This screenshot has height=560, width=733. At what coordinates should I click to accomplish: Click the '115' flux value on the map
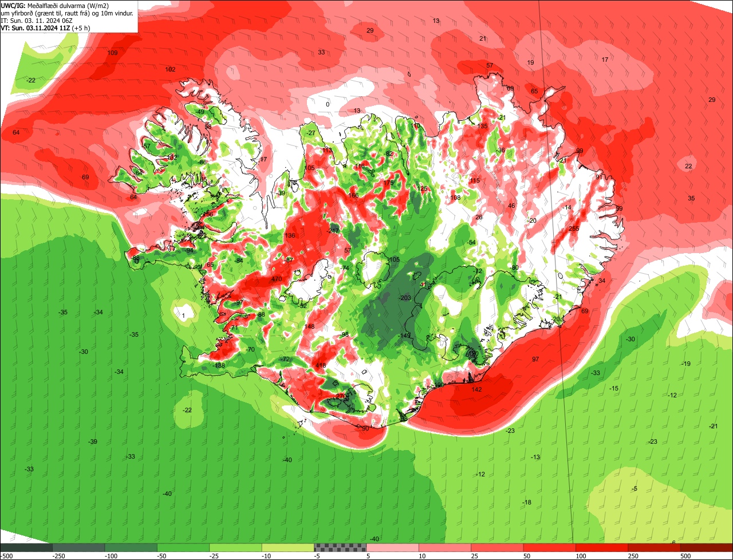click(x=475, y=180)
